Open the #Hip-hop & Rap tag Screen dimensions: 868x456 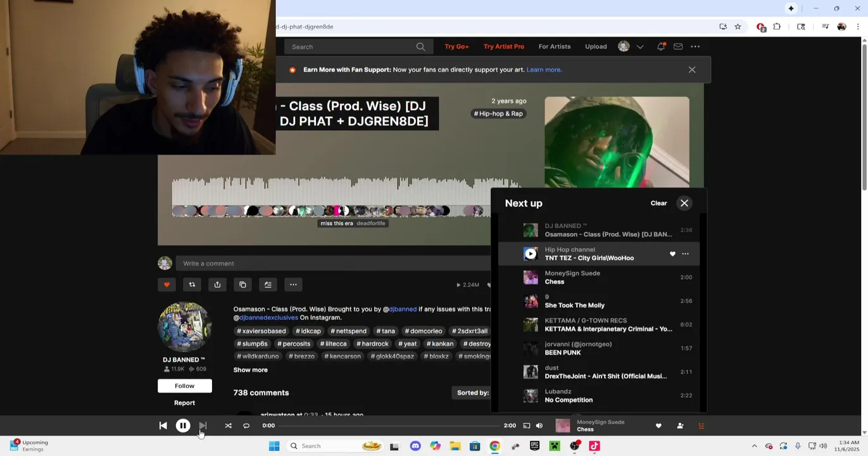pos(499,114)
